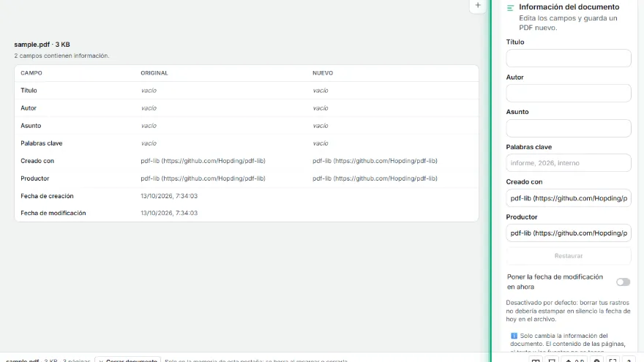This screenshot has width=644, height=362.
Task: Click the blue info icon in the note
Action: (514, 336)
